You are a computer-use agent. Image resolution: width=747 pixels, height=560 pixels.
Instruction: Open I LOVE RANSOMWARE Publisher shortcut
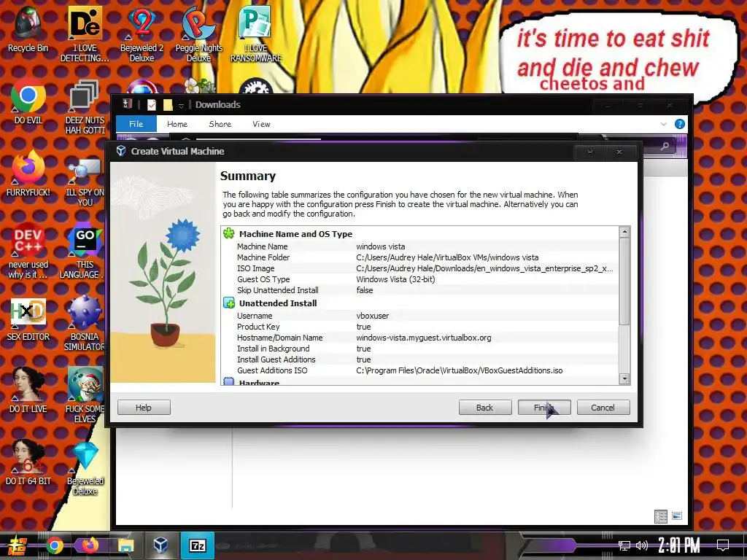(256, 34)
